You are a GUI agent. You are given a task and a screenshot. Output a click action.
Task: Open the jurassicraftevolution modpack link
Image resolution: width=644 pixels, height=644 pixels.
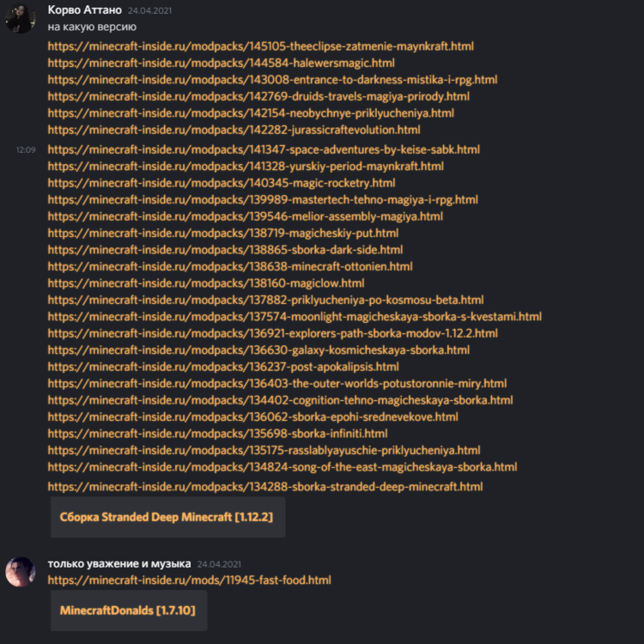tap(234, 130)
